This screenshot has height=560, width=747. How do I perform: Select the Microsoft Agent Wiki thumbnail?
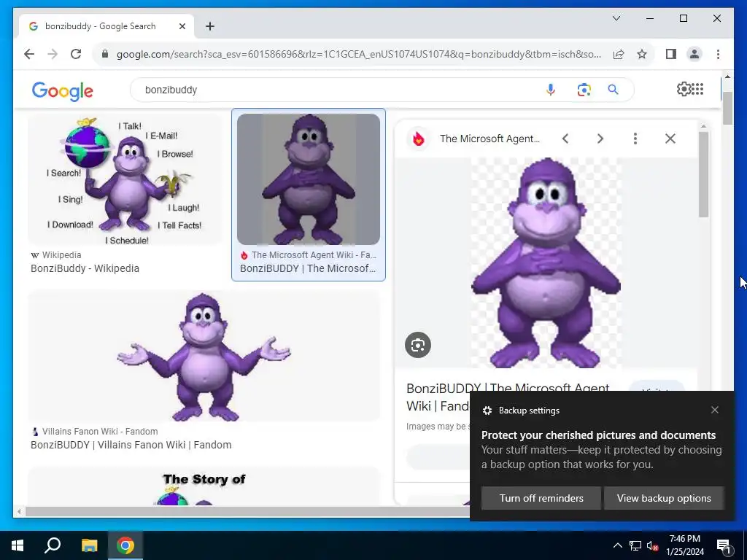pos(309,179)
